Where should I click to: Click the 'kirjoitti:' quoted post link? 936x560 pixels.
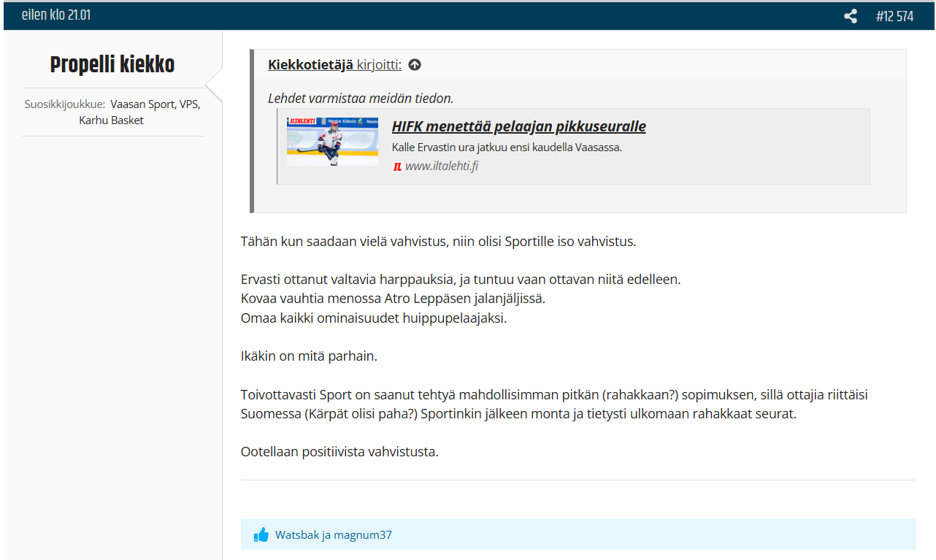click(379, 65)
